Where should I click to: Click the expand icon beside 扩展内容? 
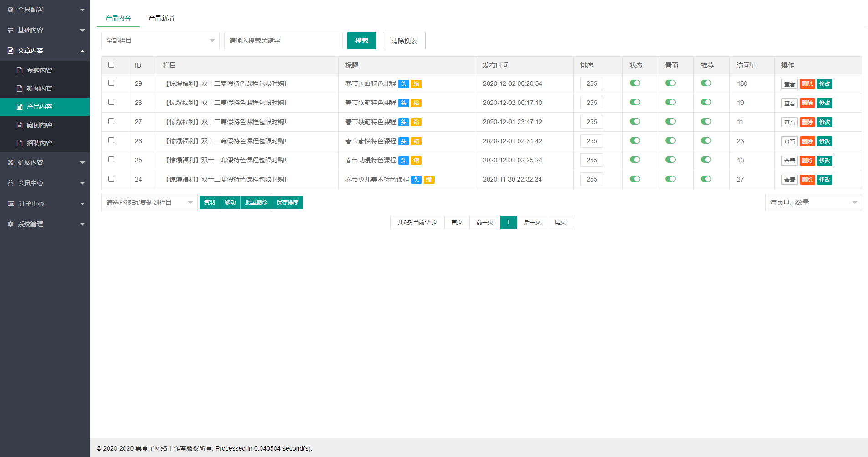coord(10,162)
